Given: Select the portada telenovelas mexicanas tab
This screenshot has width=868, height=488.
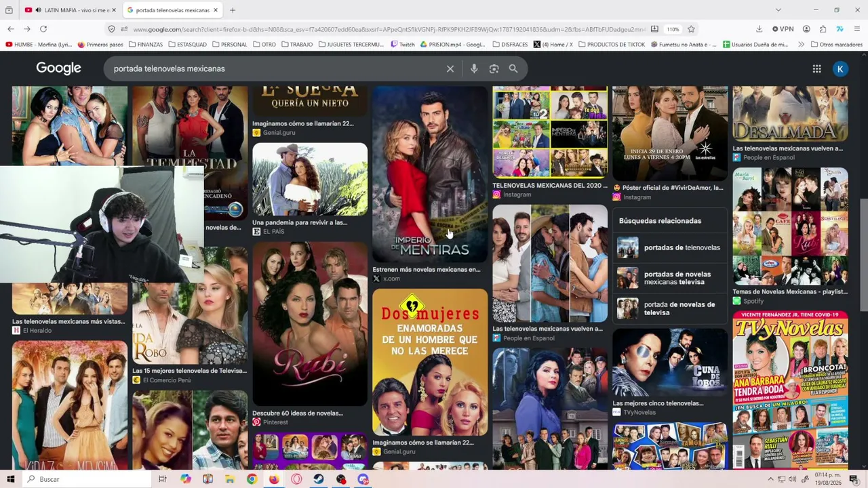Looking at the screenshot, I should click(x=174, y=10).
